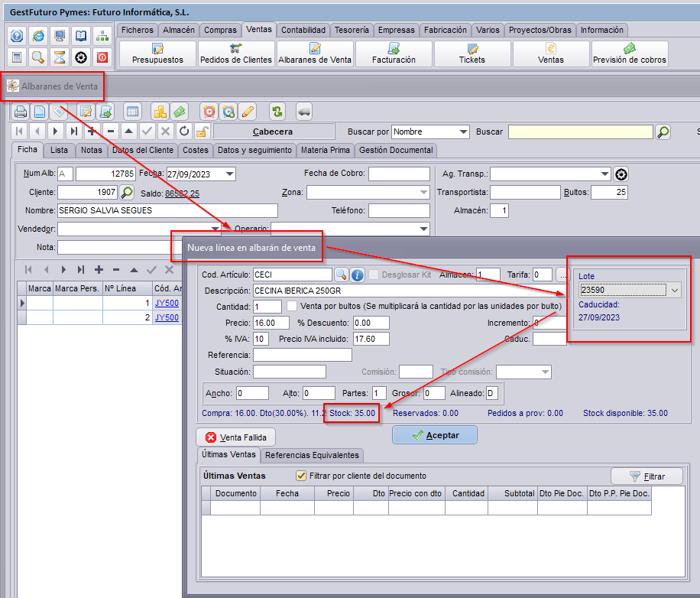Click the red power exit icon
This screenshot has height=598, width=700.
point(102,57)
